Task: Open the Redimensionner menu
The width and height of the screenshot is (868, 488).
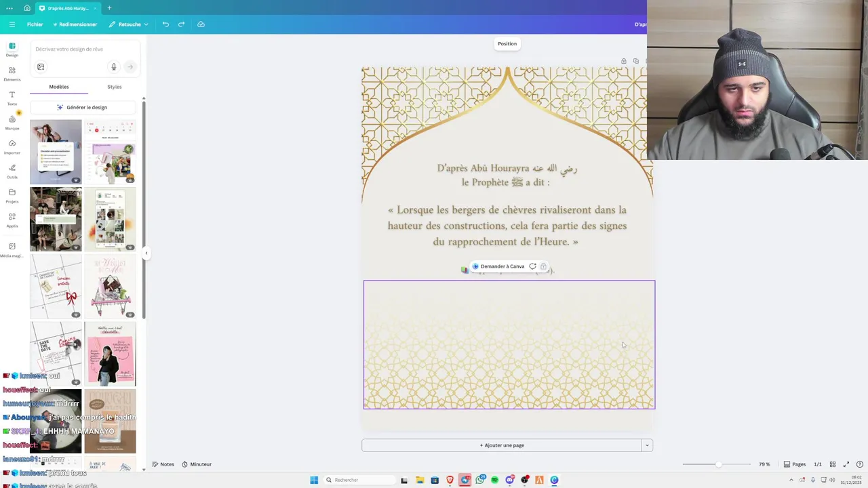Action: pos(75,24)
